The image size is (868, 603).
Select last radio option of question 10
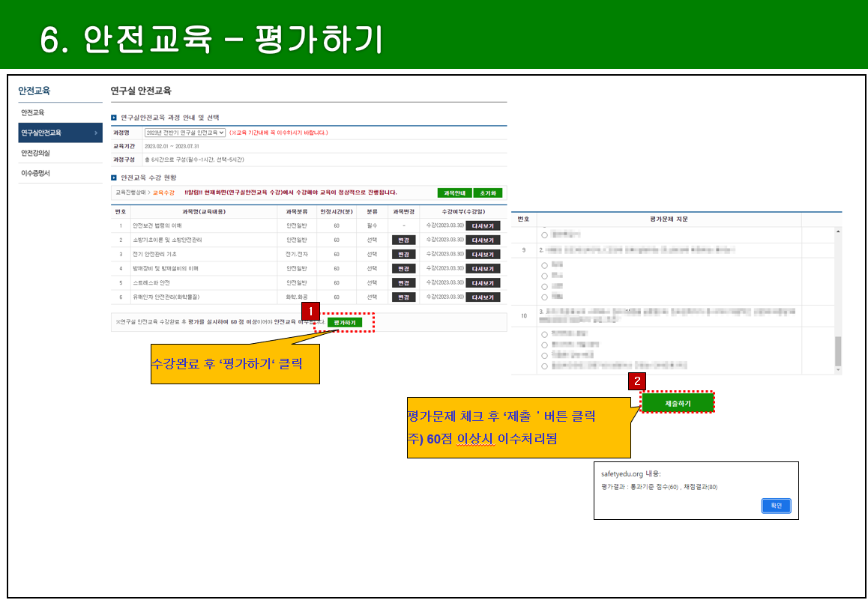point(545,366)
